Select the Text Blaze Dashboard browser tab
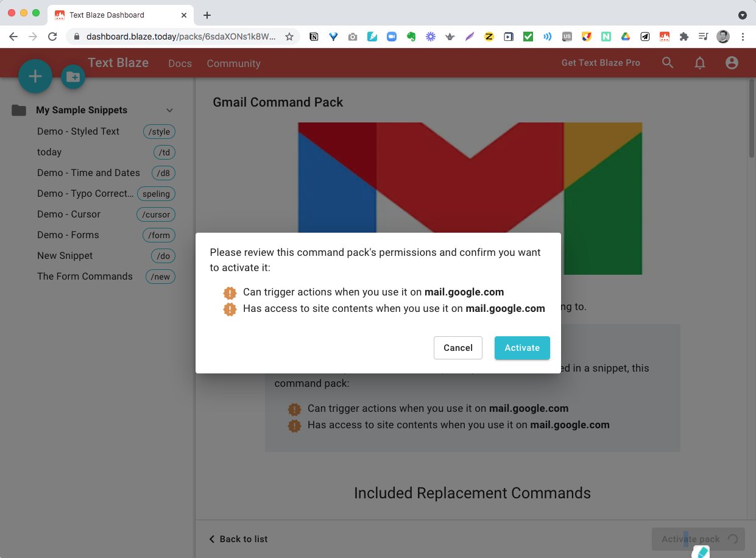The image size is (756, 558). click(x=120, y=15)
